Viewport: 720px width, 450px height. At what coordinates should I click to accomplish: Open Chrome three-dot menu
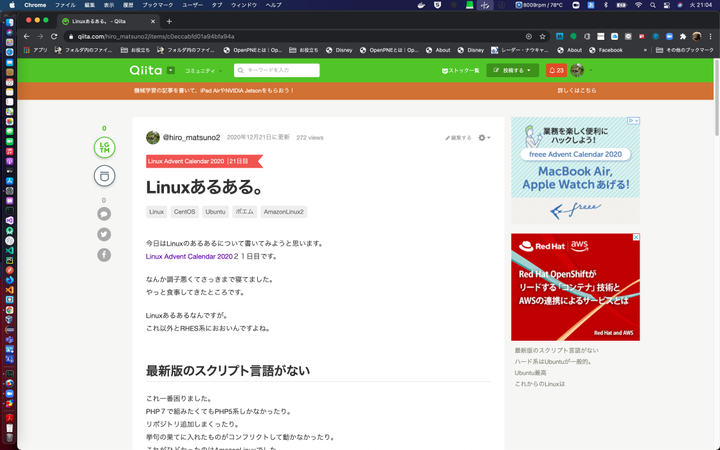(x=710, y=36)
